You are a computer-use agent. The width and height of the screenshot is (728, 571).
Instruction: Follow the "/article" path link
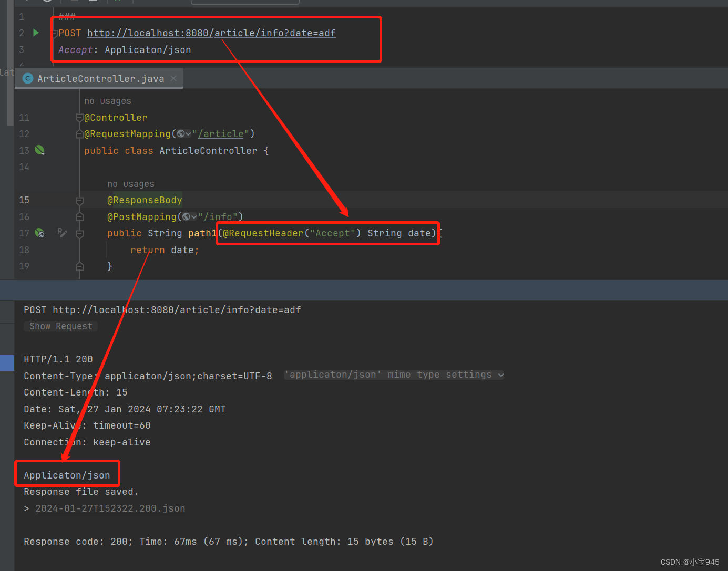point(221,134)
